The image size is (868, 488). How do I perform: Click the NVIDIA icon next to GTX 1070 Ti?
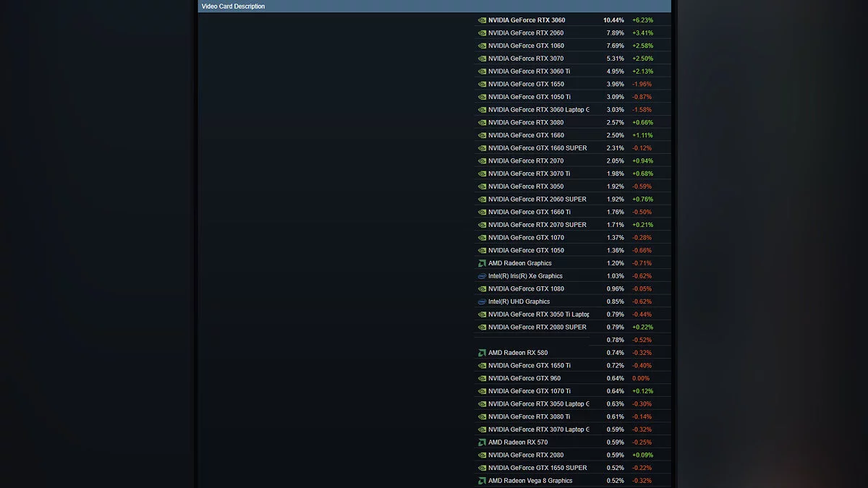(x=482, y=391)
